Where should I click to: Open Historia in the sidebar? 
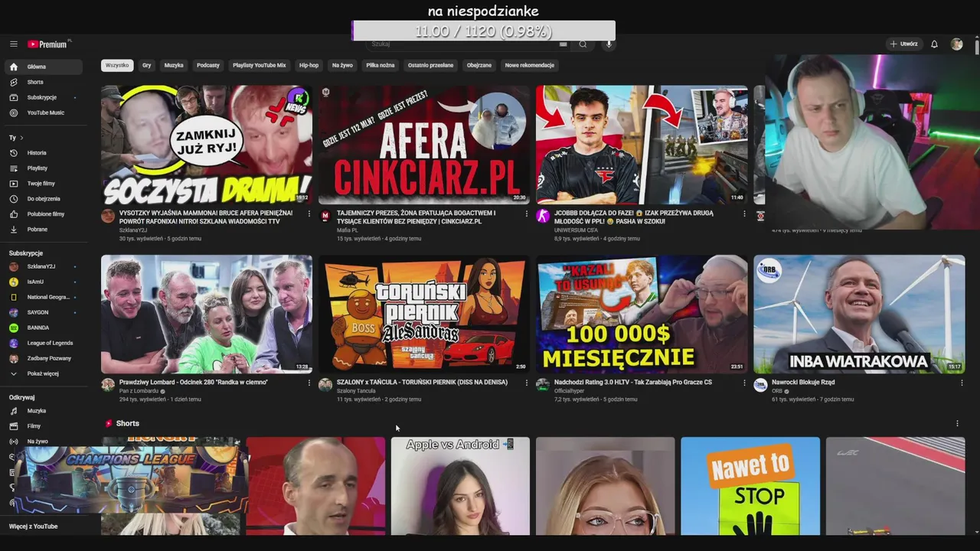coord(44,153)
